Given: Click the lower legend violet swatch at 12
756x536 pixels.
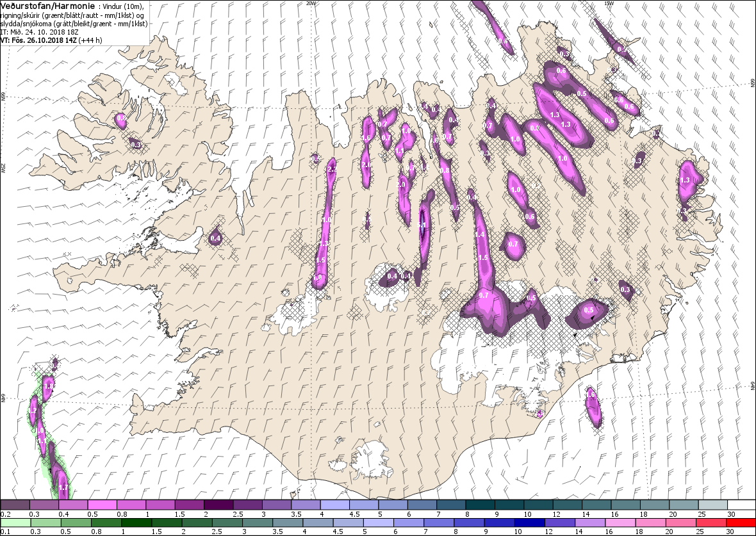Looking at the screenshot, I should pyautogui.click(x=560, y=523).
